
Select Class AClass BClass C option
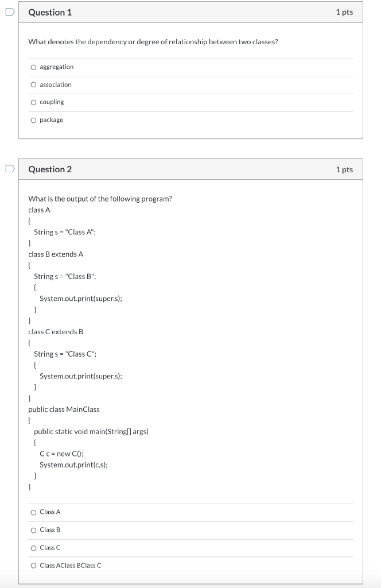tap(33, 565)
